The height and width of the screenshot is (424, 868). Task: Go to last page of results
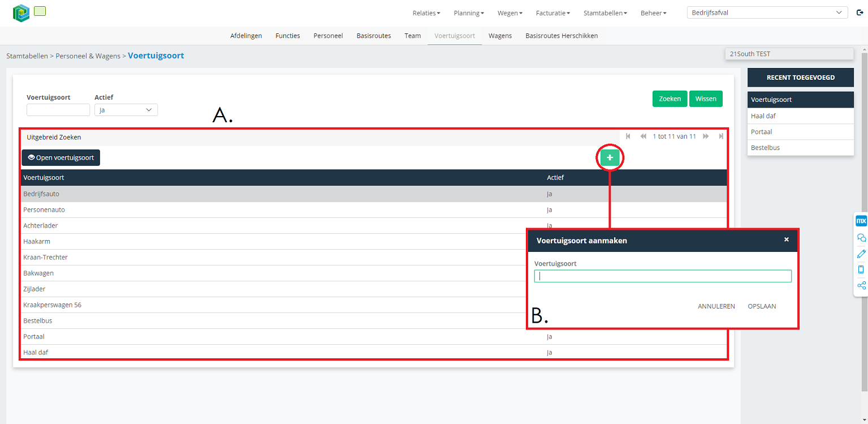click(x=721, y=136)
